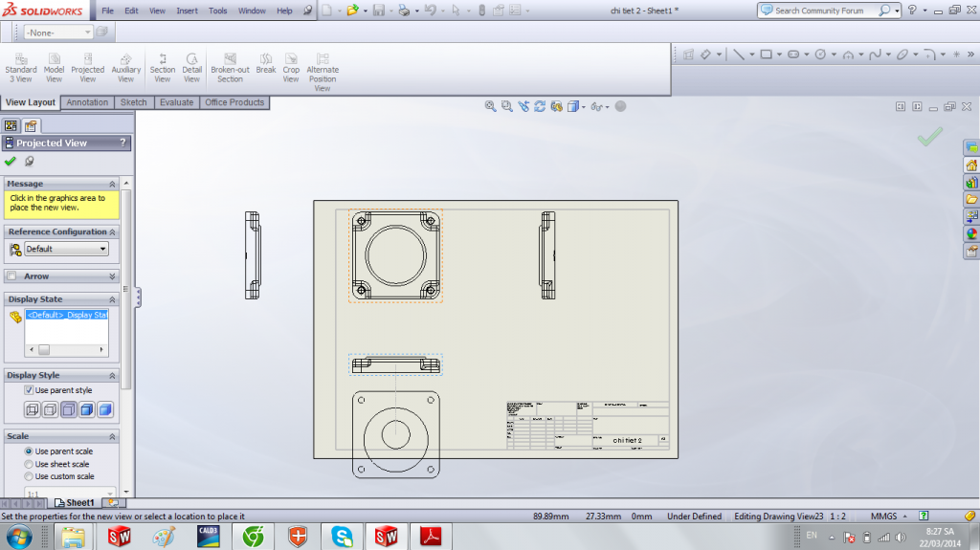
Task: Open Projected View help question mark
Action: 123,143
